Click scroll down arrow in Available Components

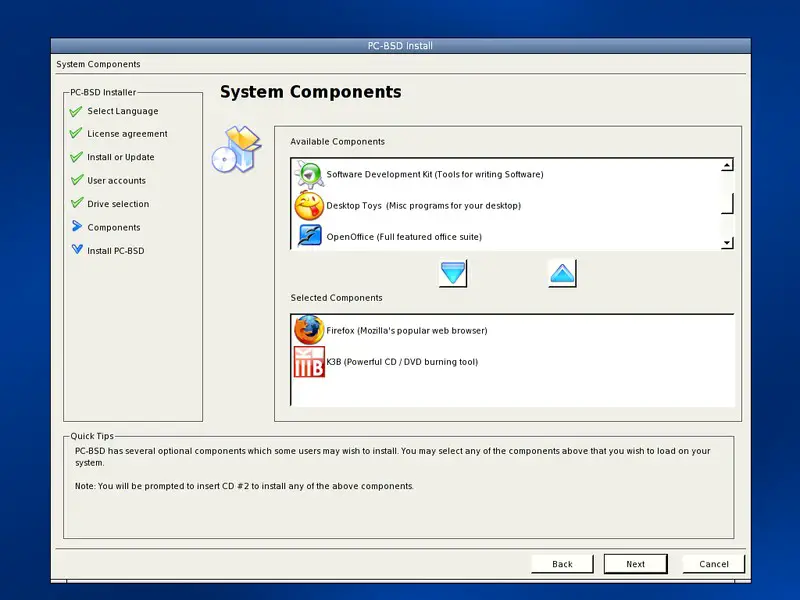[727, 243]
